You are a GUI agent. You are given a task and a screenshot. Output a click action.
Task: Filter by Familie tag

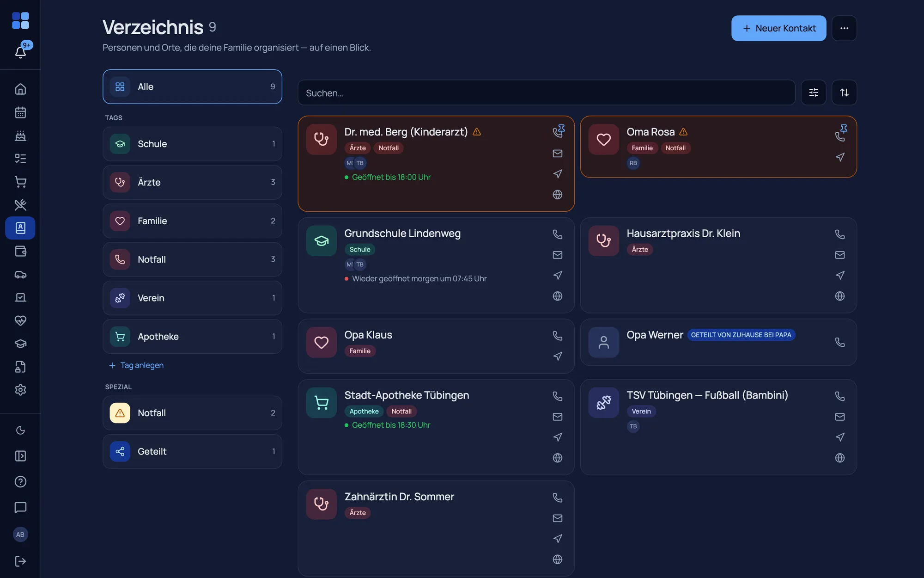pyautogui.click(x=192, y=221)
